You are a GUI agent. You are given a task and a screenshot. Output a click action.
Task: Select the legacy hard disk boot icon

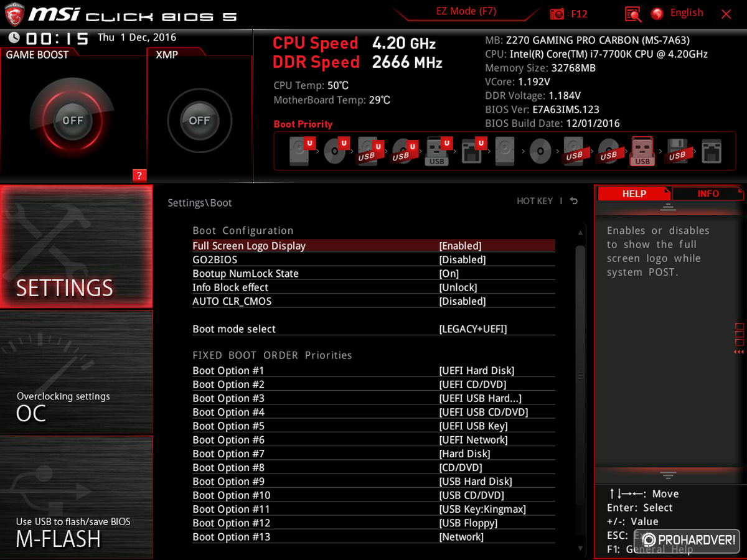point(506,151)
